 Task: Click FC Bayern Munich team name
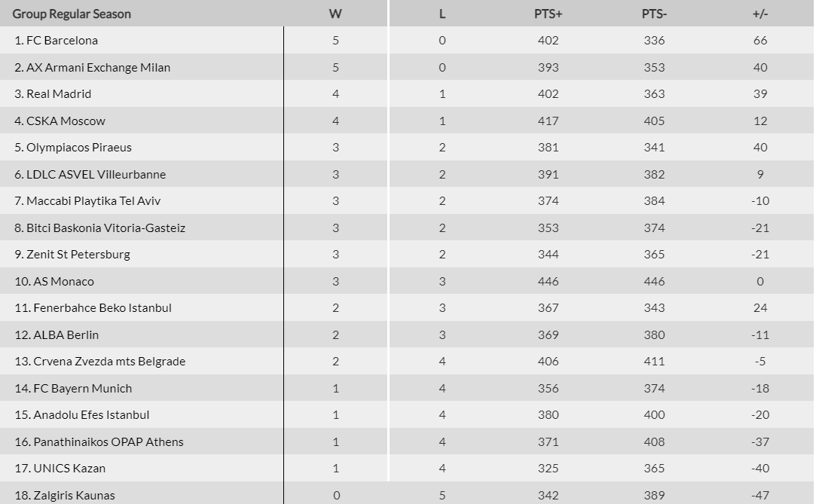(x=82, y=389)
